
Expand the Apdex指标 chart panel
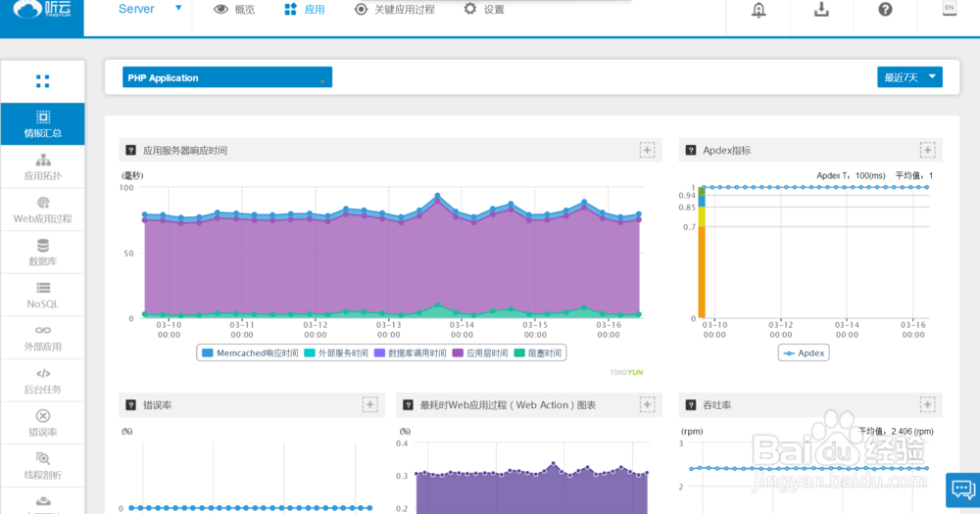927,150
